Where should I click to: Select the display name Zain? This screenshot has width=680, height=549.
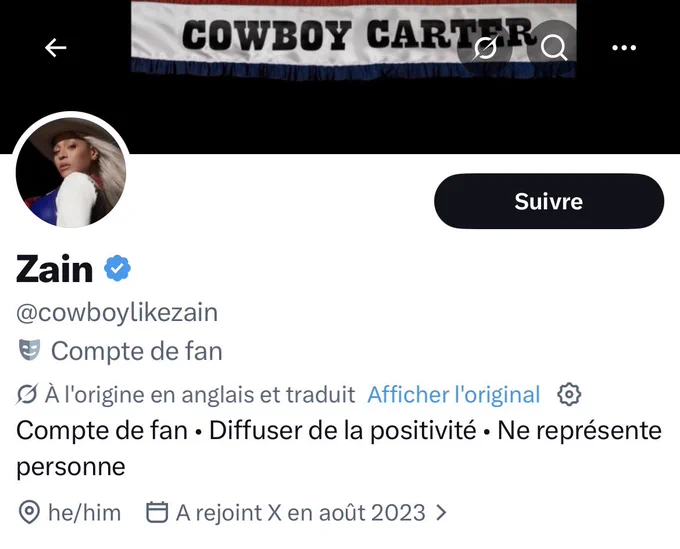[x=54, y=269]
